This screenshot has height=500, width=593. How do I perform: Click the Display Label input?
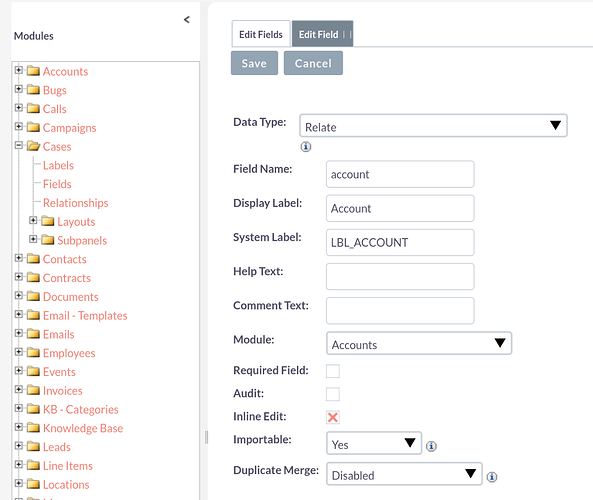(x=400, y=208)
